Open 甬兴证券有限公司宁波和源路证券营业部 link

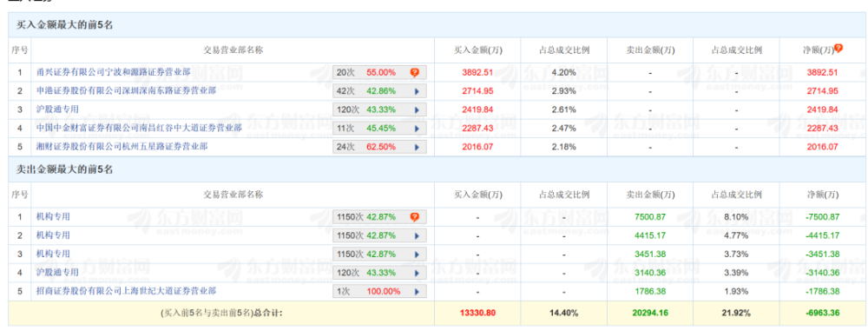point(114,72)
